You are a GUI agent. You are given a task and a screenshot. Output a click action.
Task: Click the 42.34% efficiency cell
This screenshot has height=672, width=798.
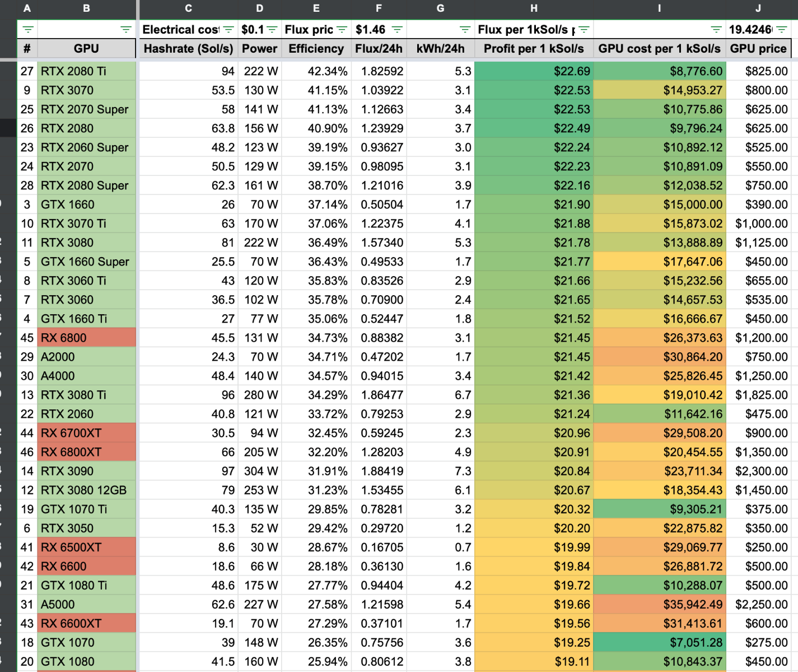[316, 71]
